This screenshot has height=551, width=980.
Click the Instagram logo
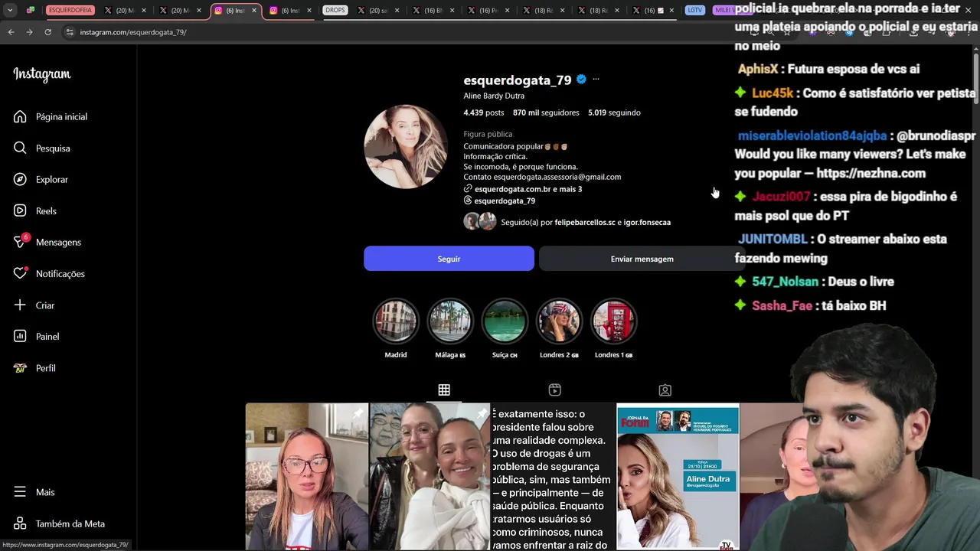coord(42,74)
